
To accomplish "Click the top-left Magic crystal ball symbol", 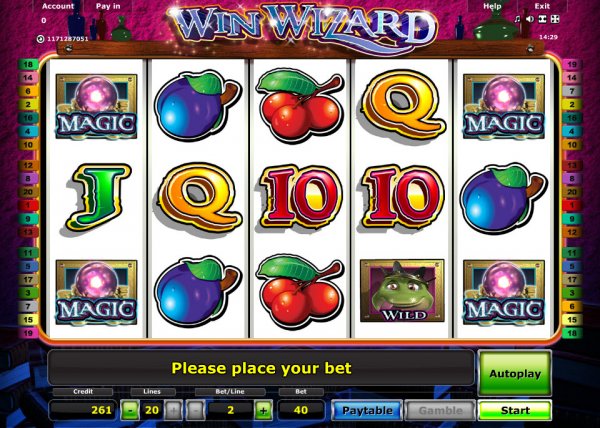I will pos(96,106).
